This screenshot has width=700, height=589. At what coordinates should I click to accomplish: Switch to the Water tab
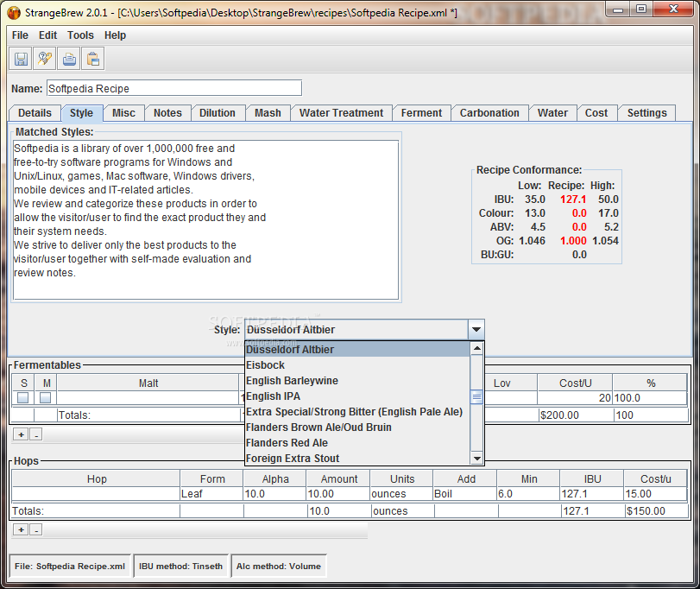(552, 113)
